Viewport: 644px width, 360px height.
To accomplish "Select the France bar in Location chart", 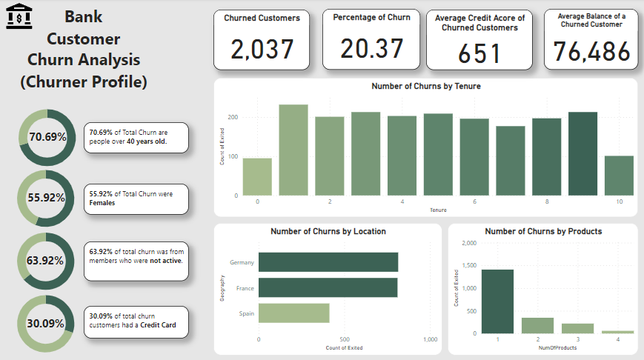I will [x=328, y=287].
